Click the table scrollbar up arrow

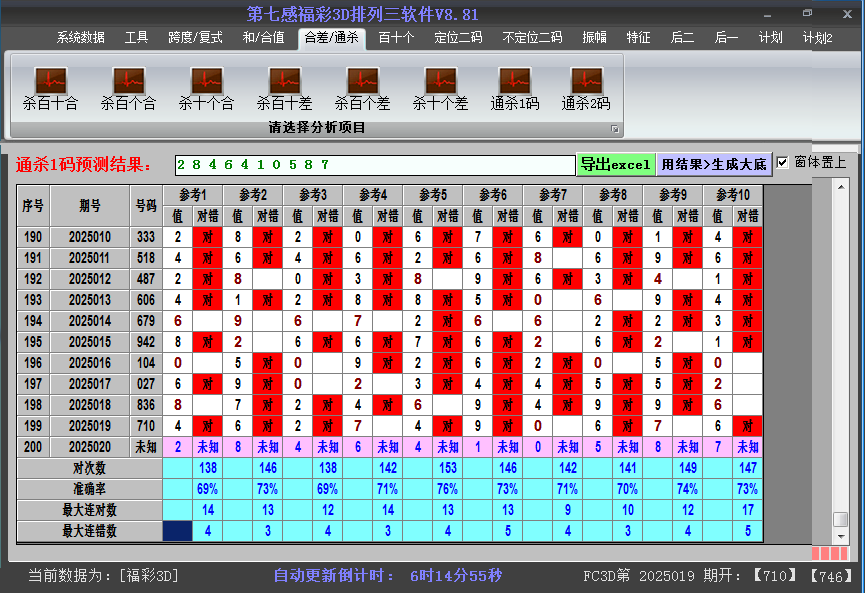pyautogui.click(x=841, y=188)
